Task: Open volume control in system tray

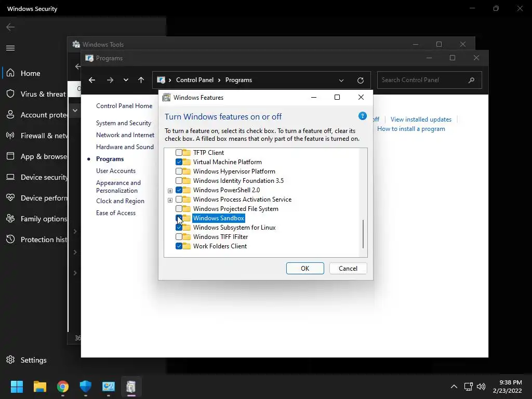Action: coord(481,387)
